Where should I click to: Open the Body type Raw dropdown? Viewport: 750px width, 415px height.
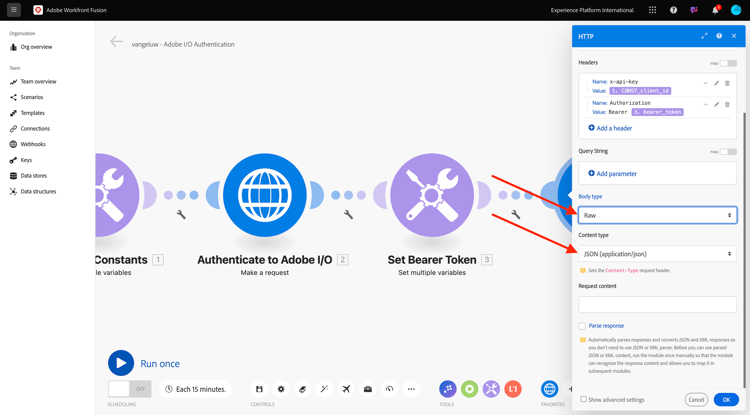(x=658, y=215)
